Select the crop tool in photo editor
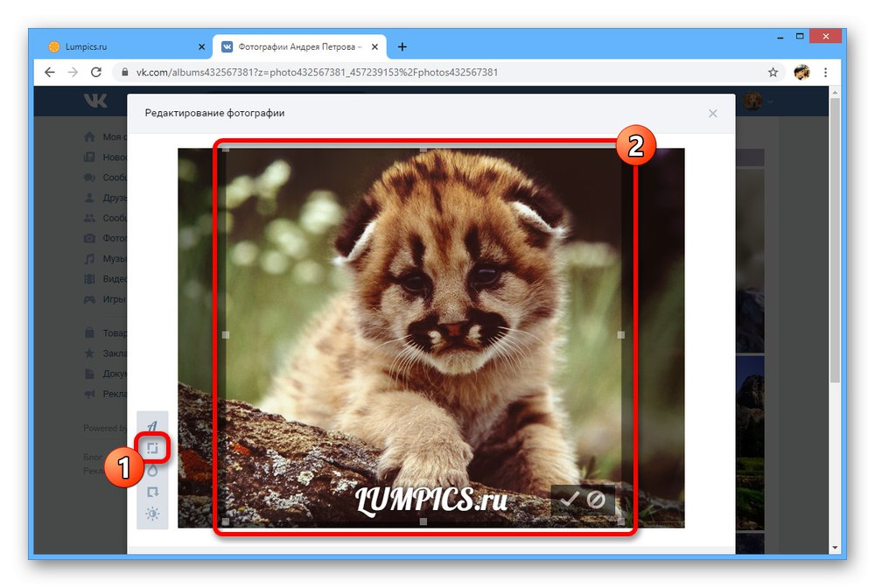This screenshot has height=588, width=875. pyautogui.click(x=152, y=448)
